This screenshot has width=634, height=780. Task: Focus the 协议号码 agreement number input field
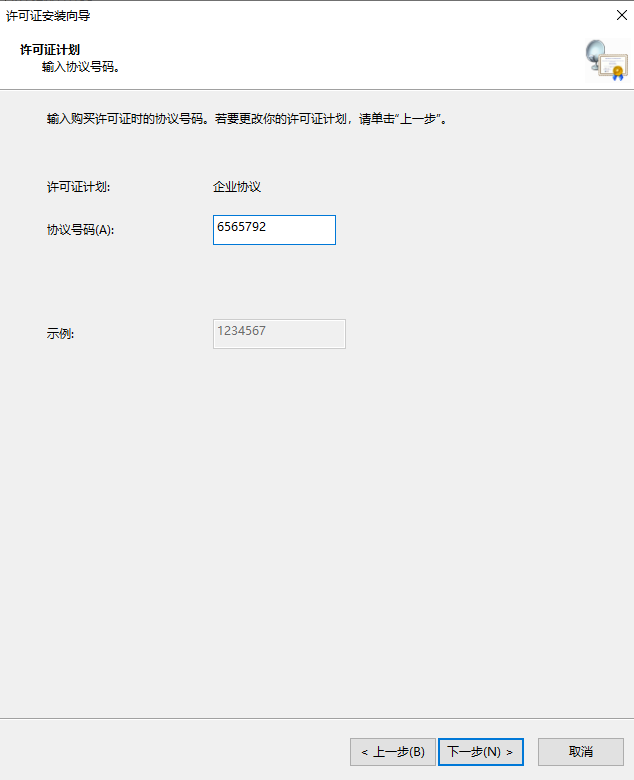pyautogui.click(x=274, y=230)
